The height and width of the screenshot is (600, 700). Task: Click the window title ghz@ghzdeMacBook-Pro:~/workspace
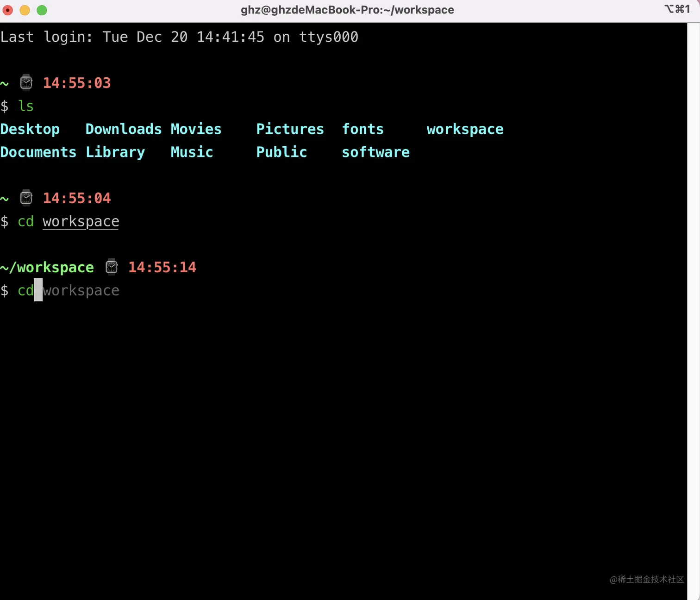347,10
